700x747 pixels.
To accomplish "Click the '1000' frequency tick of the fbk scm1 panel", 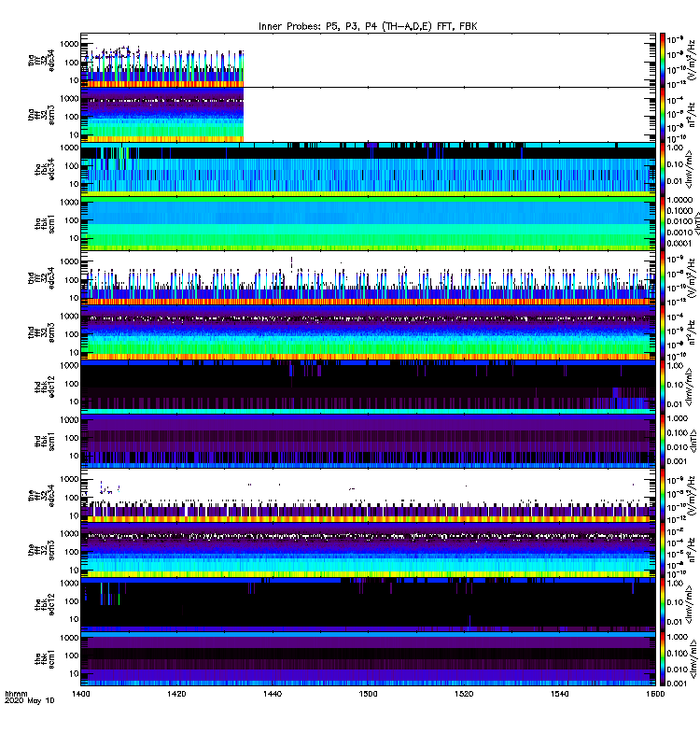I will coord(69,638).
